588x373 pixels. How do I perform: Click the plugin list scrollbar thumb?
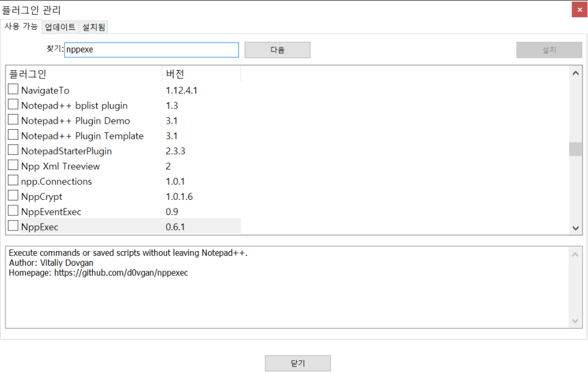[576, 149]
